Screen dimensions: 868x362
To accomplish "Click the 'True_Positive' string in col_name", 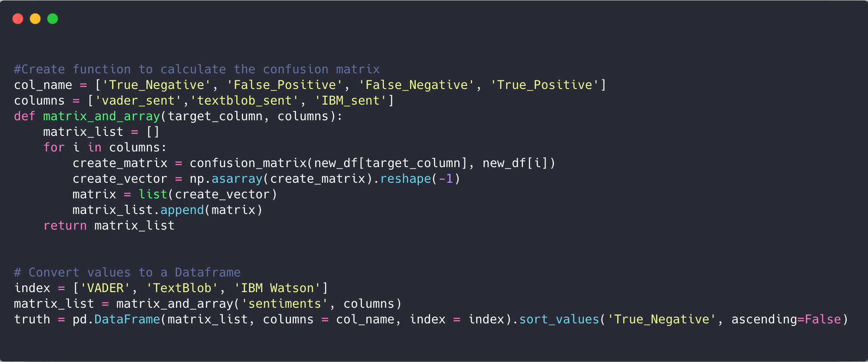I will click(x=545, y=85).
